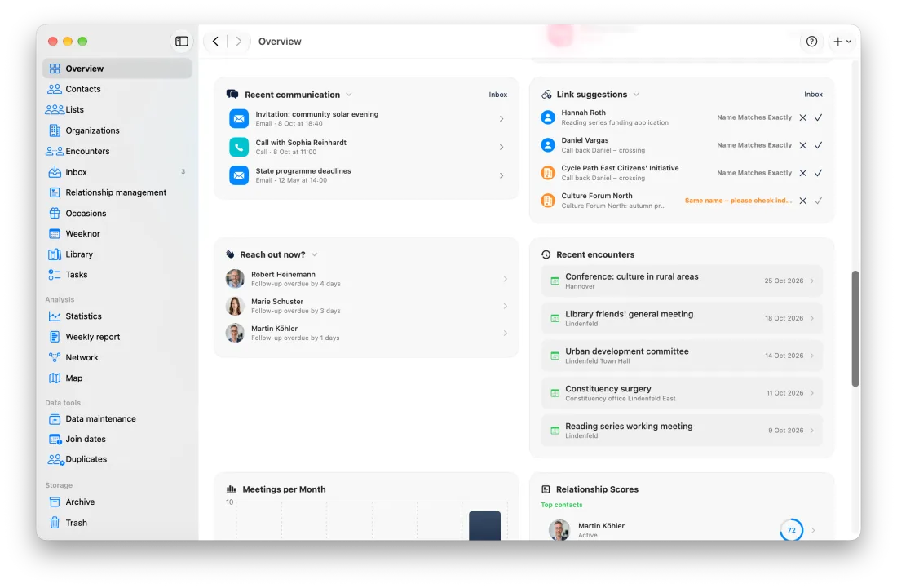Click Inbox link in Link suggestions card
The width and height of the screenshot is (897, 588).
pos(813,95)
